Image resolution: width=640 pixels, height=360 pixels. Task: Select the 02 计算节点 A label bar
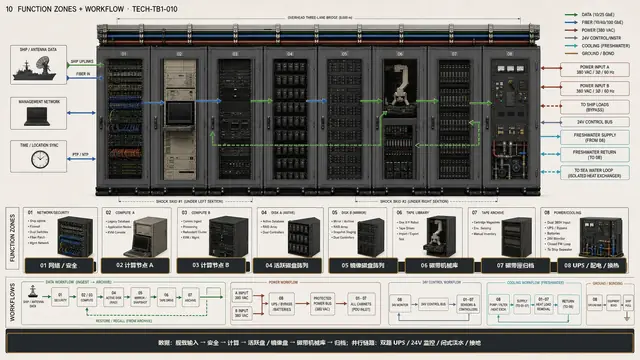coord(135,265)
